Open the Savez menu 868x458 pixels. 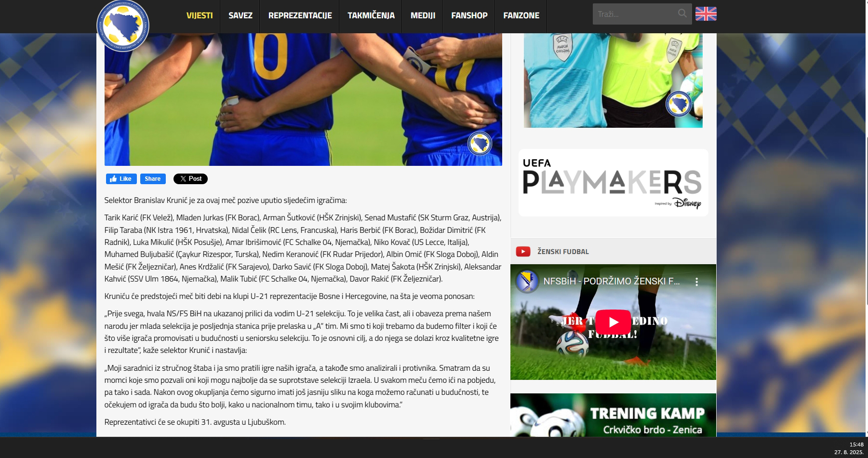pyautogui.click(x=240, y=15)
